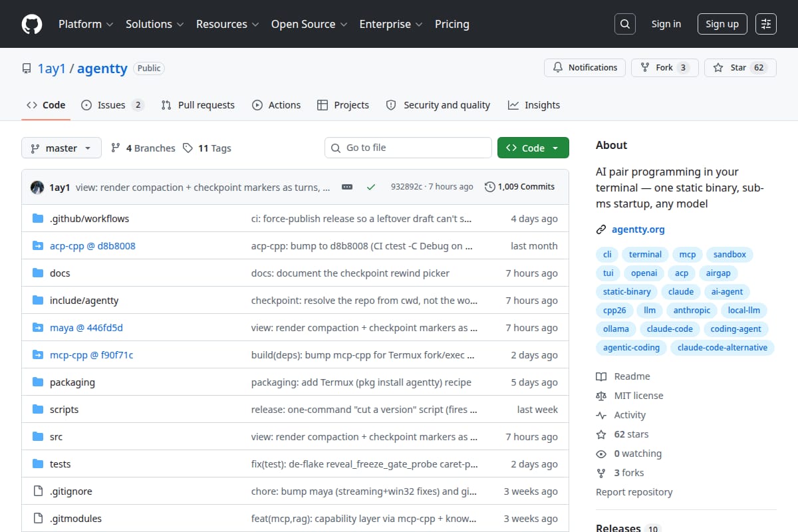Click the commit history clock icon
The height and width of the screenshot is (532, 798).
[490, 187]
